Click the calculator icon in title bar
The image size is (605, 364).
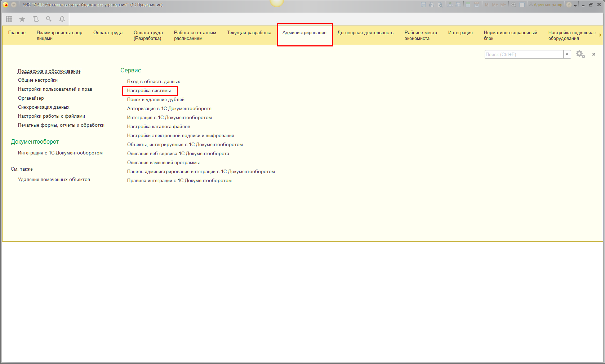[x=468, y=5]
